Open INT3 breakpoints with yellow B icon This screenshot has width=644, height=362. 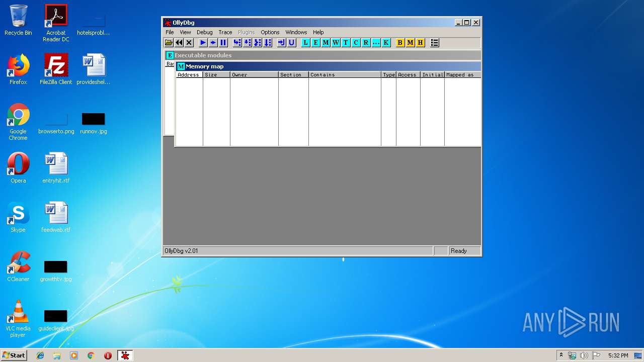(400, 43)
